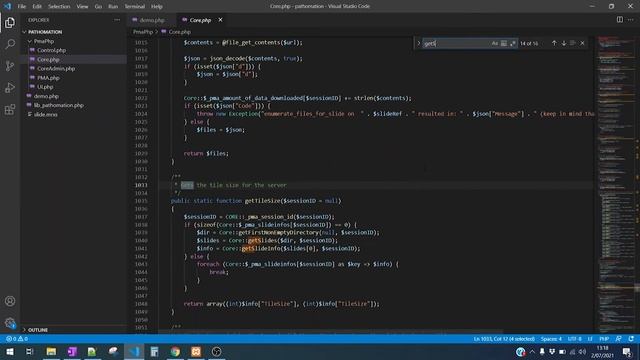Click notifications bell in status bar
640x360 pixels.
(x=631, y=339)
